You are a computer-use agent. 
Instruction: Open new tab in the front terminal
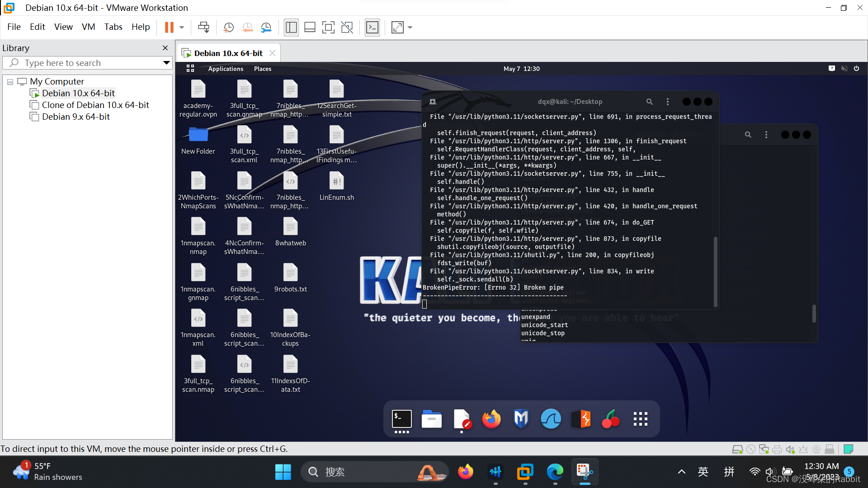tap(433, 102)
